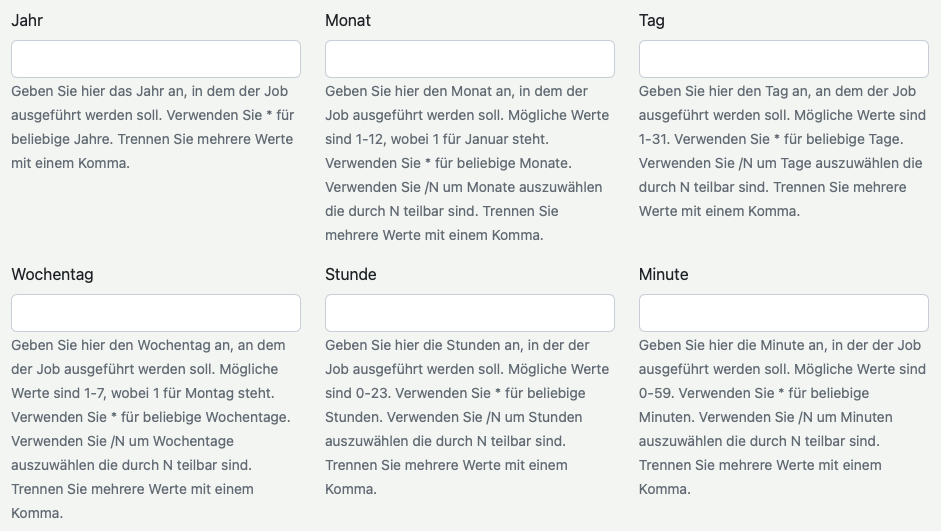Click the 'Stunde' label text

click(351, 274)
